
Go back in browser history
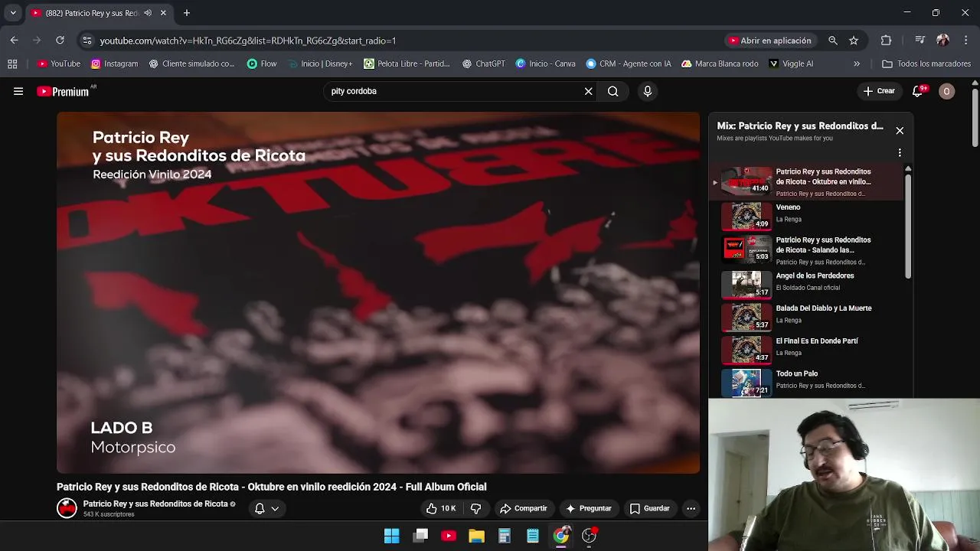click(x=14, y=40)
